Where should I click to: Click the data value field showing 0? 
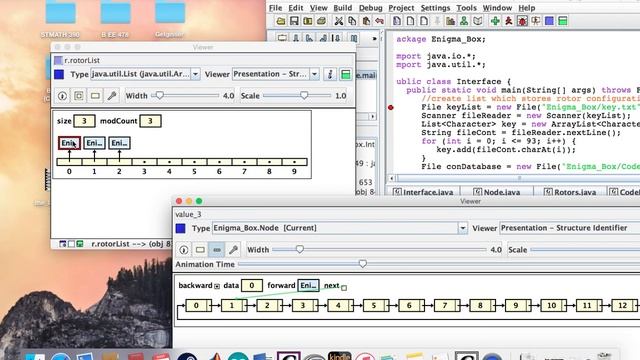click(251, 286)
